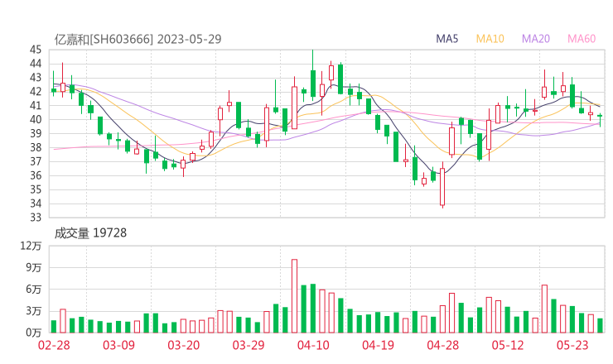
Task: Click the 03-29 date axis label
Action: pos(249,345)
